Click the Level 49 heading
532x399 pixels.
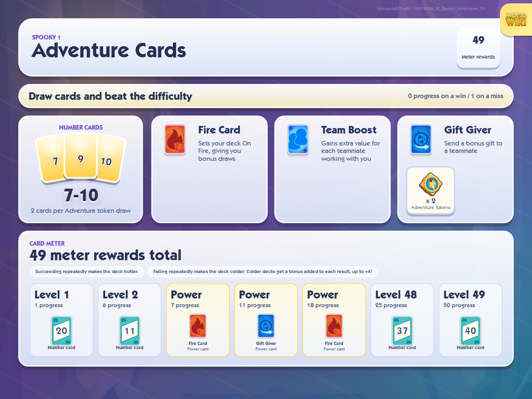point(464,295)
